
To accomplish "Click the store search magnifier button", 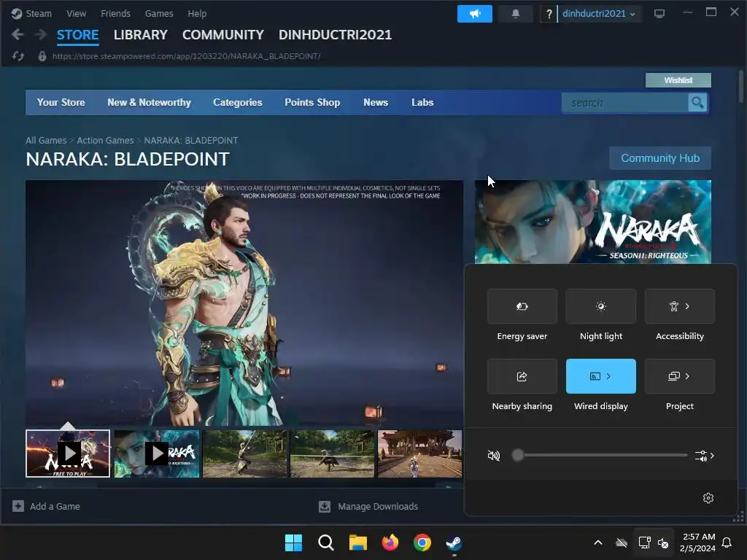I will [697, 102].
